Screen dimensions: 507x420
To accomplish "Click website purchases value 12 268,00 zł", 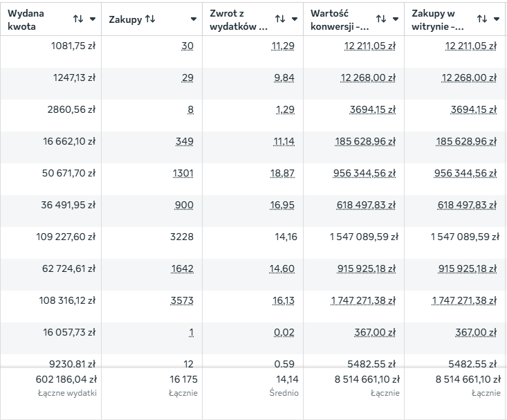I will point(468,77).
